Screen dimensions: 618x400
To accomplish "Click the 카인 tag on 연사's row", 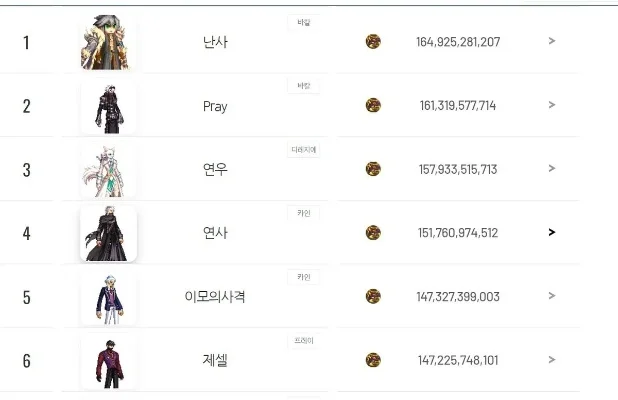I will tap(304, 213).
